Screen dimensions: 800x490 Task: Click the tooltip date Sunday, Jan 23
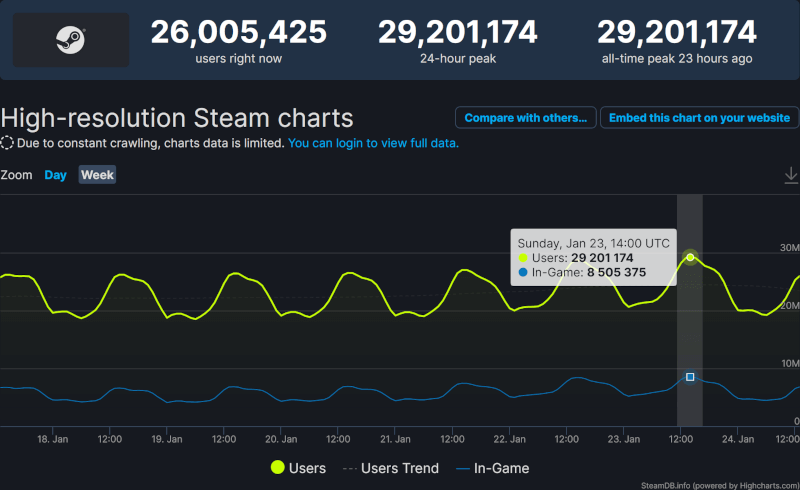(593, 243)
